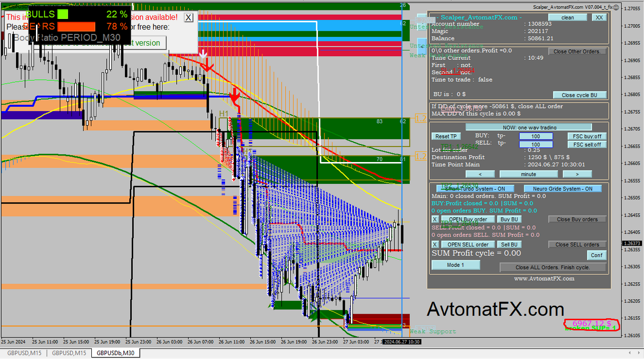Click the 'Body Ratio PERIOD_M30' label
The height and width of the screenshot is (359, 644).
pos(67,38)
